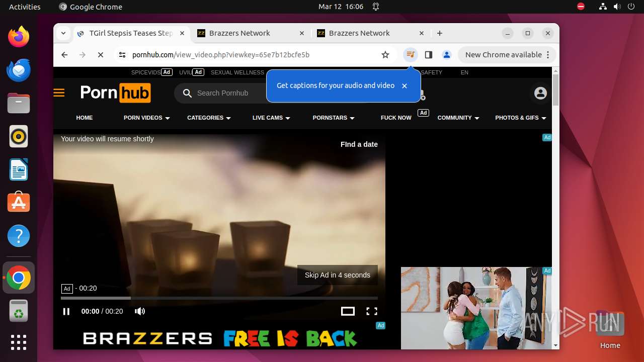Open Files from the dock
Viewport: 644px width, 362px height.
coord(19,103)
